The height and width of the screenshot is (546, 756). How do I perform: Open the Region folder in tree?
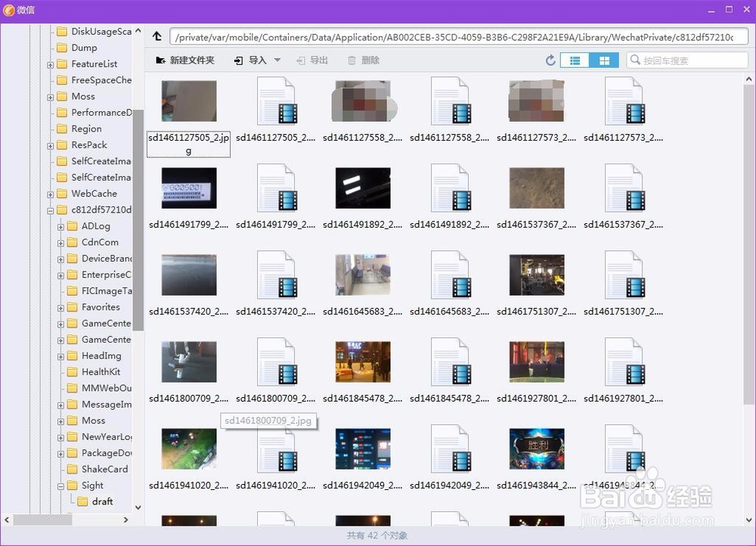point(79,129)
